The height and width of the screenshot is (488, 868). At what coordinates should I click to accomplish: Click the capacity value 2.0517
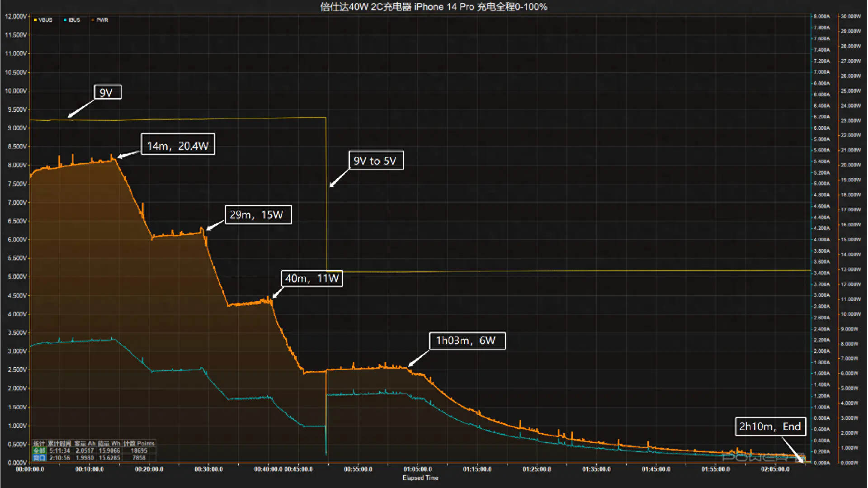[85, 450]
